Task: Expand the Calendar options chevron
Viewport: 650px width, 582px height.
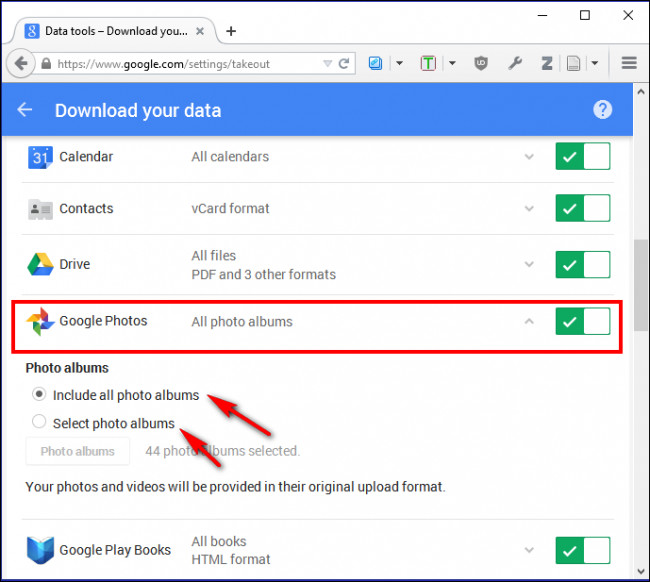Action: [x=529, y=157]
